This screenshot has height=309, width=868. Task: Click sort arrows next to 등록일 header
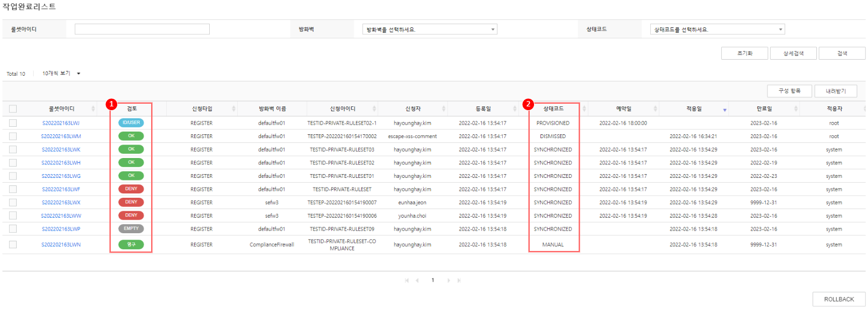click(515, 109)
